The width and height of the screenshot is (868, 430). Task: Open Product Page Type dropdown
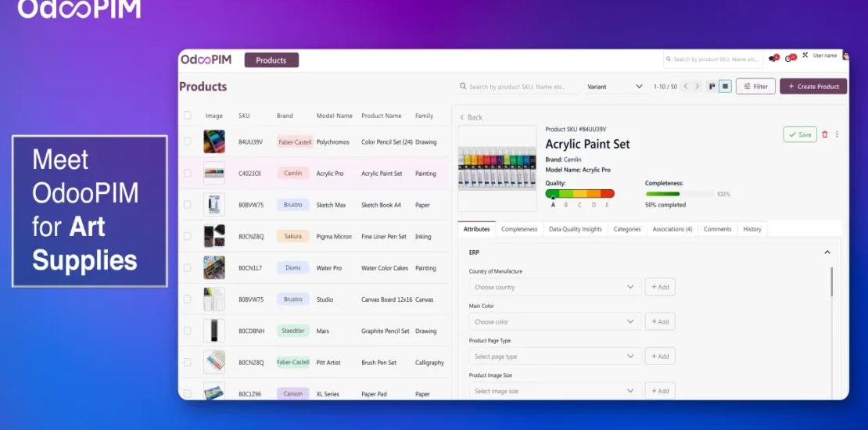(555, 357)
